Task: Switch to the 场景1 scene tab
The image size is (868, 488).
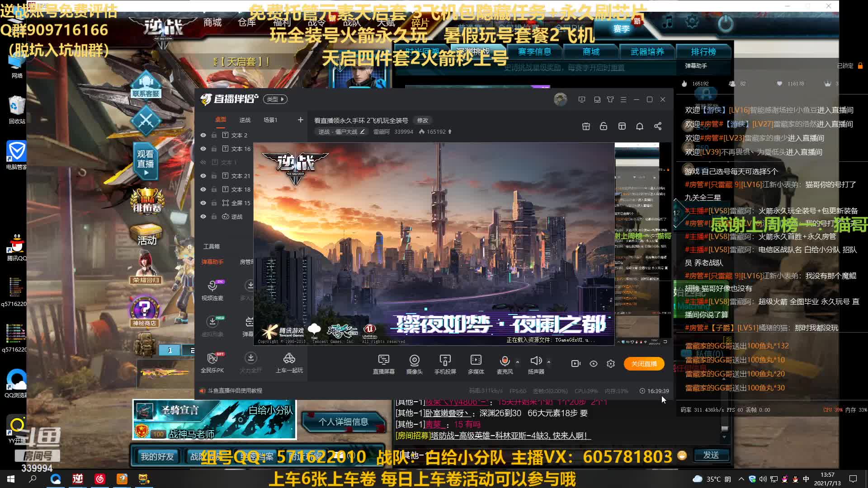Action: (x=270, y=120)
